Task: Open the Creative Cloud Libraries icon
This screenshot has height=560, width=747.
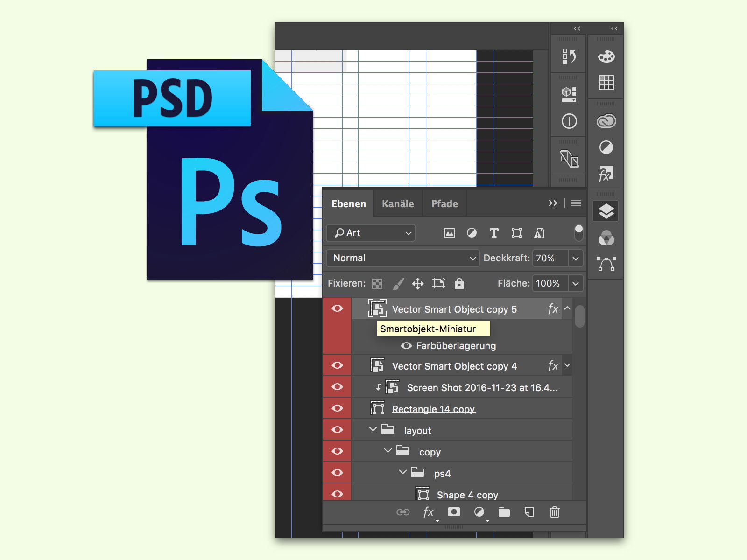Action: 606,121
